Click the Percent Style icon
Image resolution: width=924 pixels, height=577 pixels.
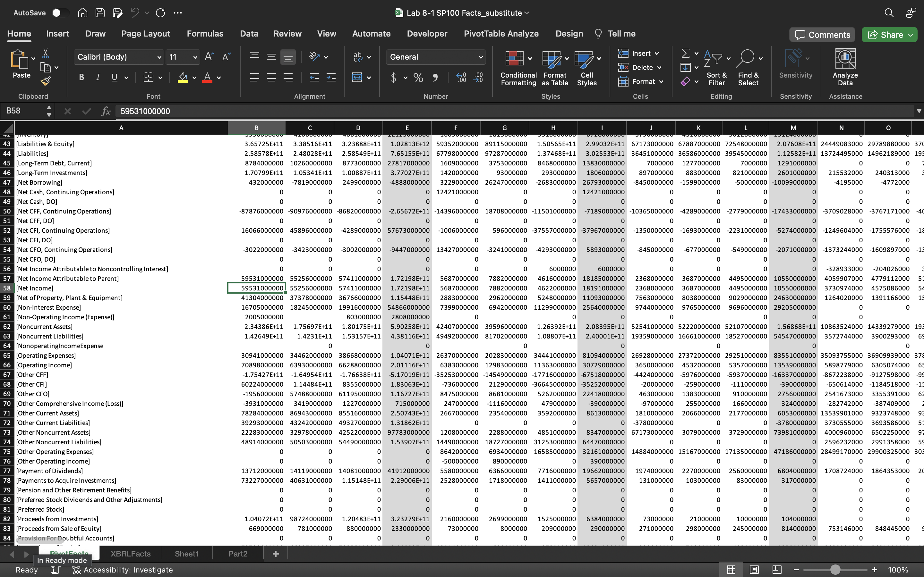(418, 78)
